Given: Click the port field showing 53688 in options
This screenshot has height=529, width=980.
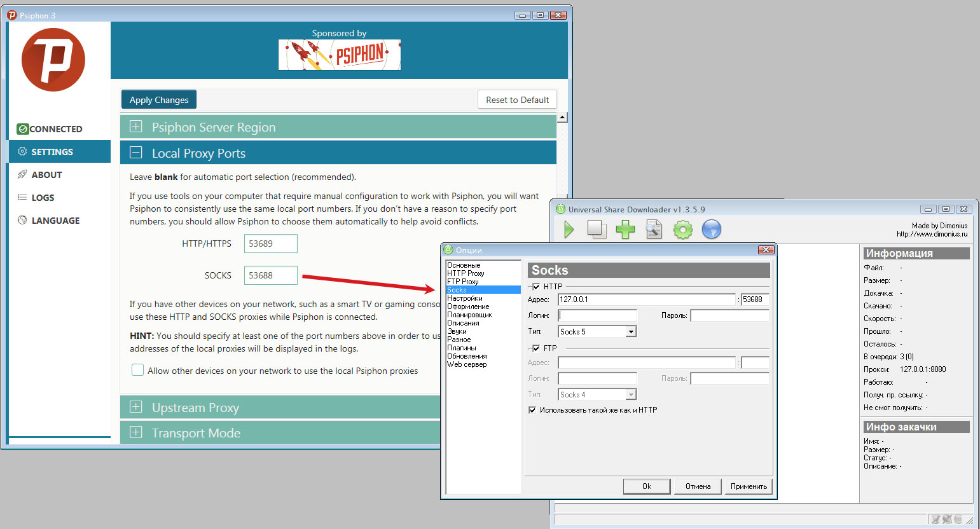Looking at the screenshot, I should [x=756, y=299].
